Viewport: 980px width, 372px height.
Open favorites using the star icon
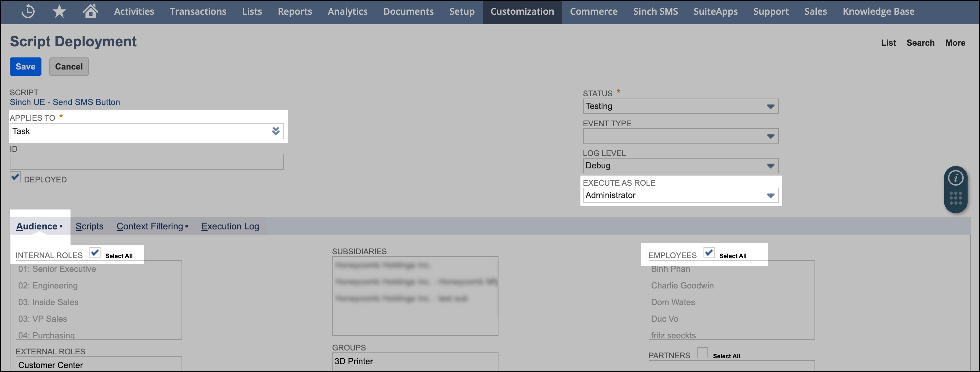coord(59,11)
